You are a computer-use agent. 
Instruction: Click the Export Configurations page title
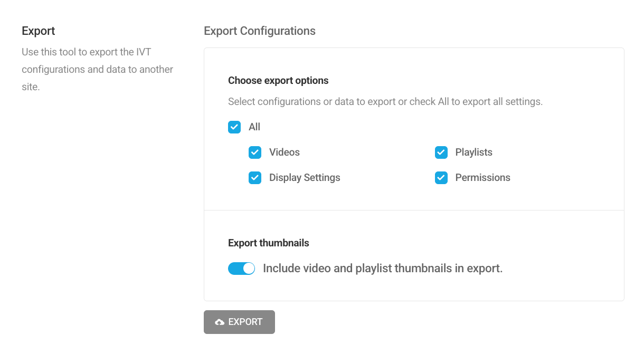(260, 31)
